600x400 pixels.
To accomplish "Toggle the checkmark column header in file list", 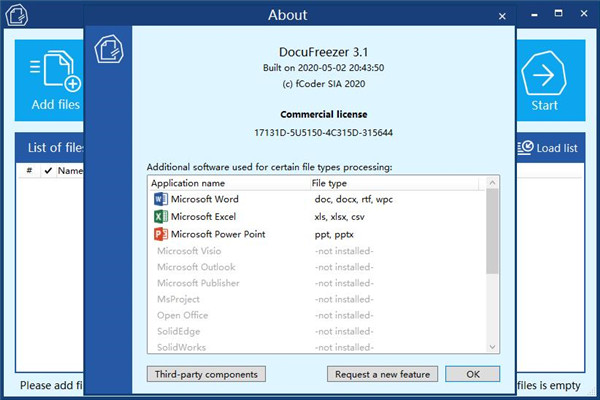I will 48,171.
